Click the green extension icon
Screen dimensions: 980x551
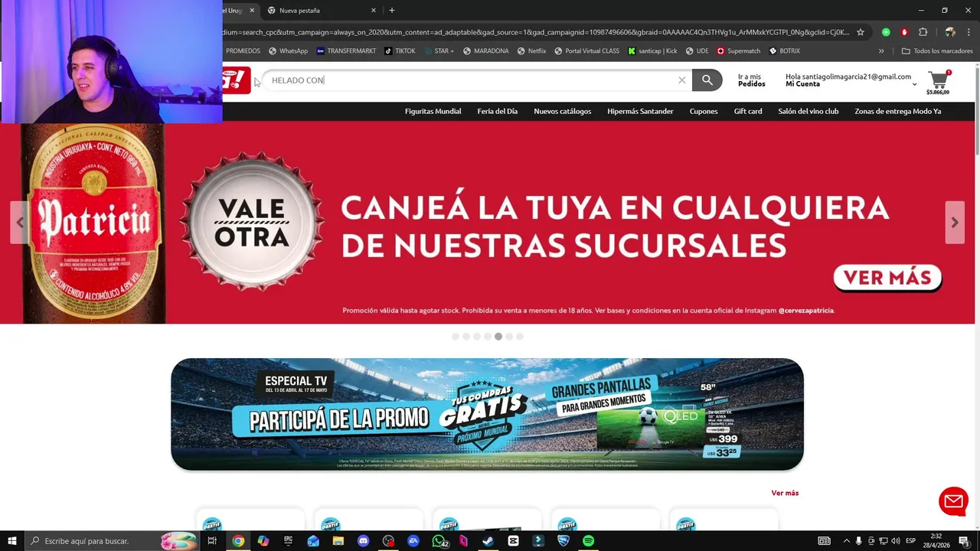point(886,32)
